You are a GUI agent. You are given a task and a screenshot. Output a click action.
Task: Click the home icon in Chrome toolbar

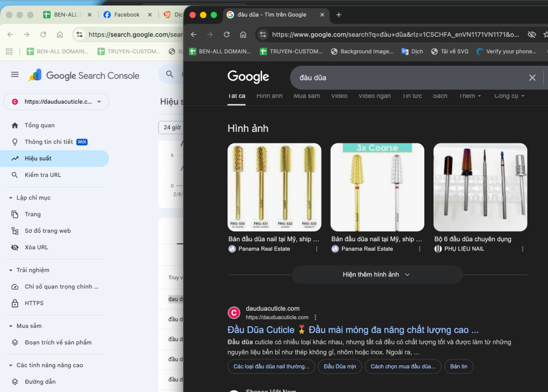243,34
